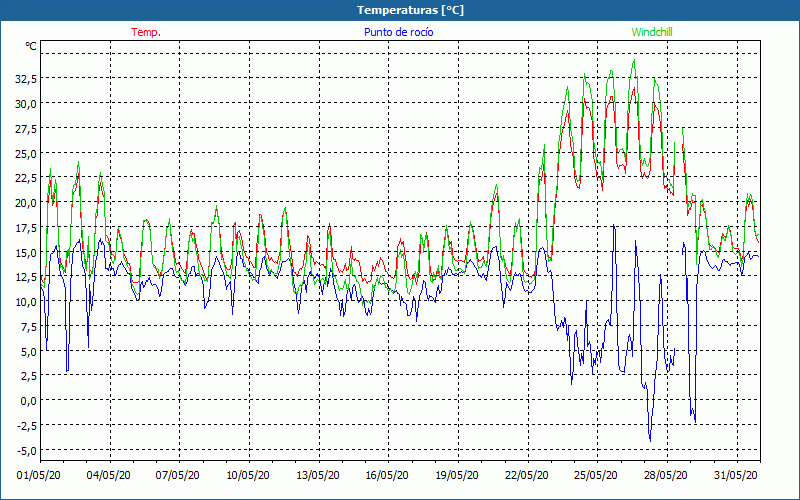Click the 25,0 y-axis value

(26, 153)
